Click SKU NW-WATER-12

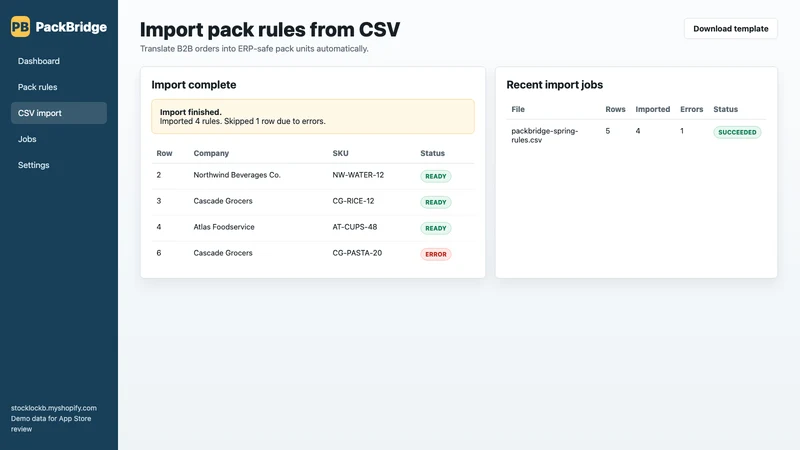[358, 175]
